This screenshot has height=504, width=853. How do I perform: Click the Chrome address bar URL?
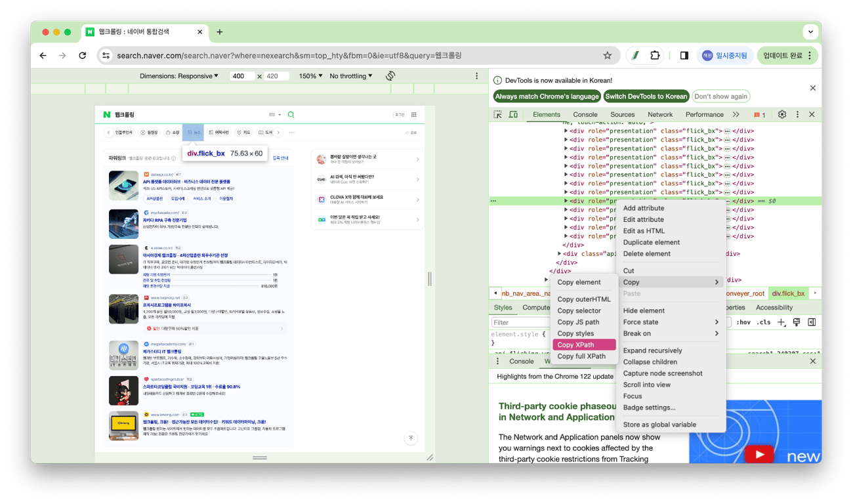289,56
